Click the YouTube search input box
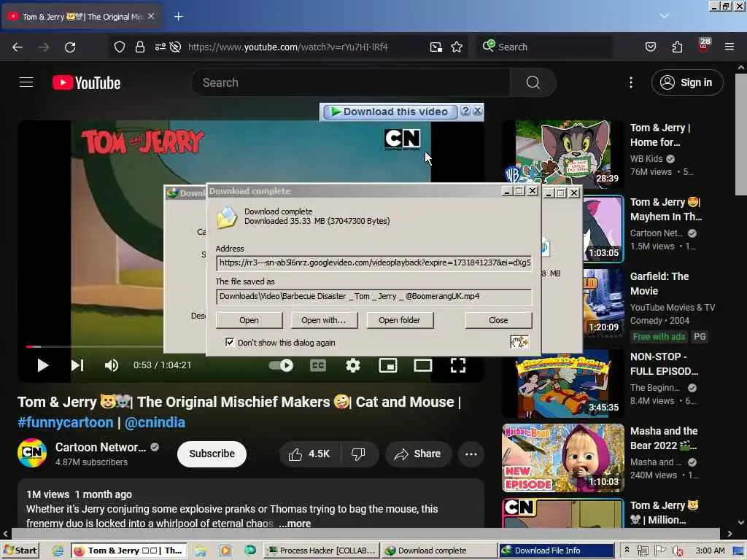747x560 pixels. point(351,82)
